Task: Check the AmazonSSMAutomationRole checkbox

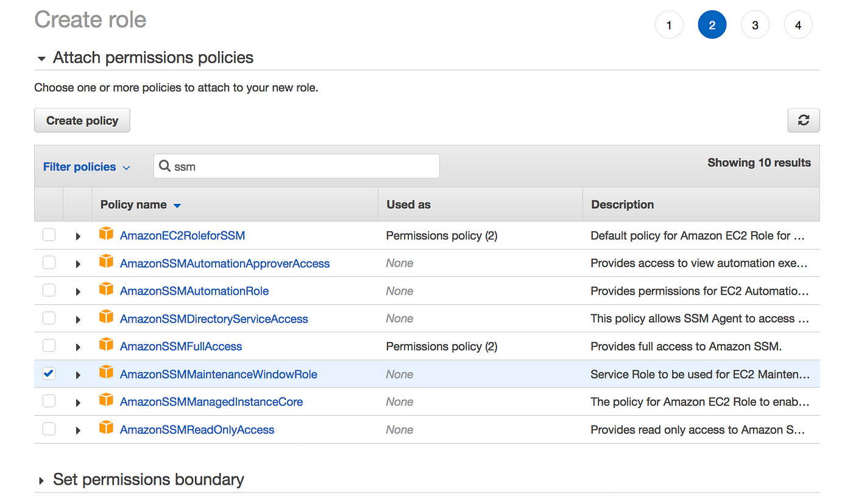Action: 49,290
